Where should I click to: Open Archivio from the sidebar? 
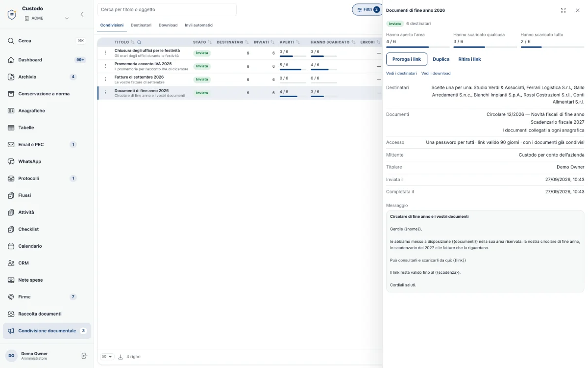(x=47, y=77)
